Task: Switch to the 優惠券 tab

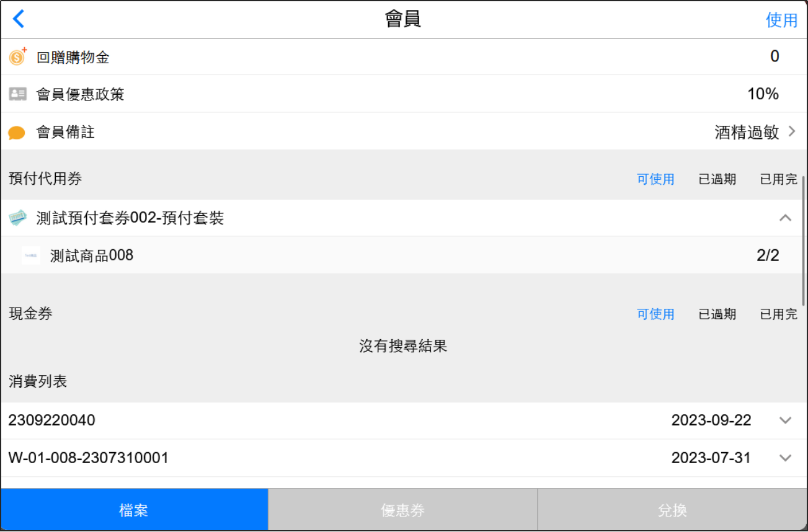Action: 403,510
